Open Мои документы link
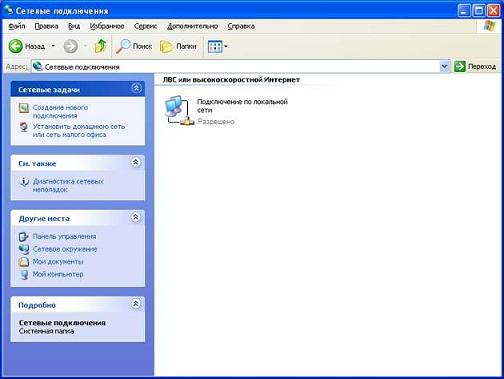 click(x=58, y=262)
